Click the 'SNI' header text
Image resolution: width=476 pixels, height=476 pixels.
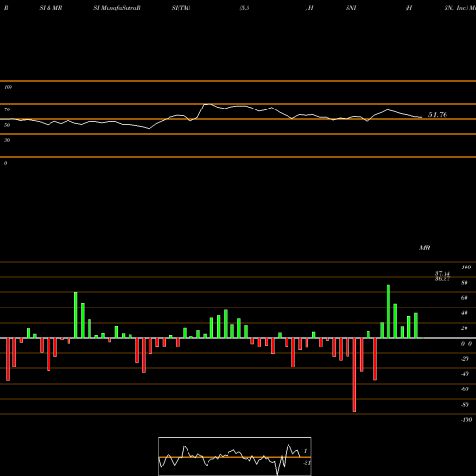click(351, 8)
